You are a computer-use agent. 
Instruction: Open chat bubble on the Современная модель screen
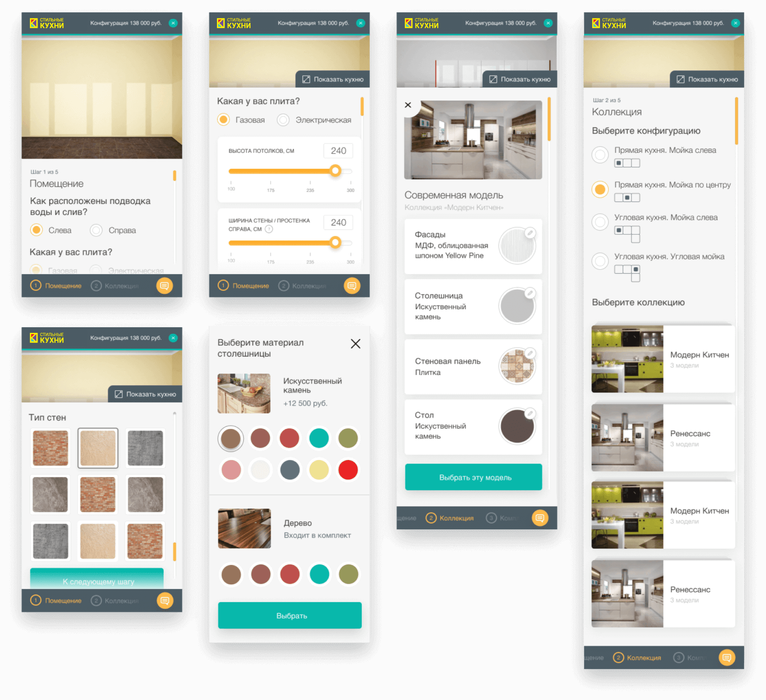coord(540,518)
